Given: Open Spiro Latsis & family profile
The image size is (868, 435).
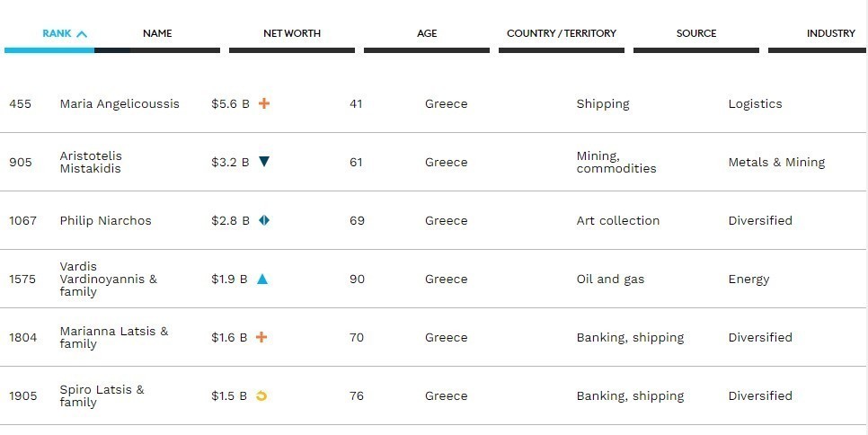Looking at the screenshot, I should point(102,395).
